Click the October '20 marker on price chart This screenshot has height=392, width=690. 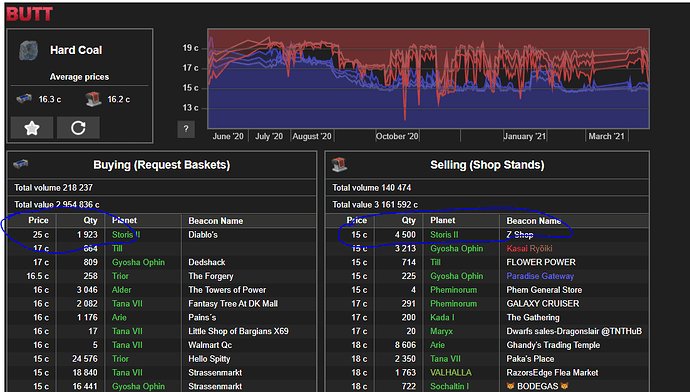pyautogui.click(x=396, y=136)
